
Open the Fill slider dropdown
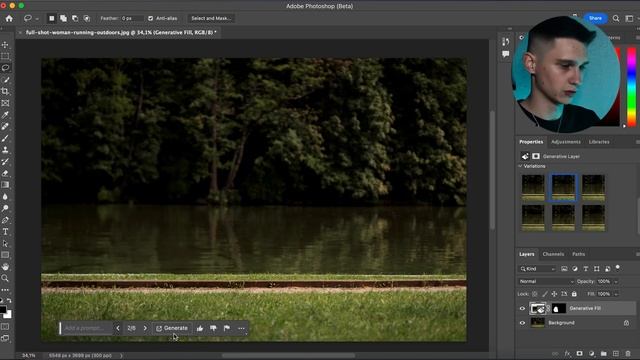click(x=616, y=294)
